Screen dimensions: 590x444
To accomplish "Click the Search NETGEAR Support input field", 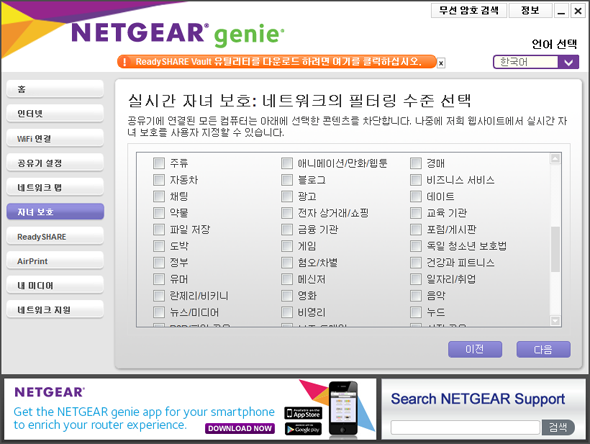I will [x=465, y=427].
